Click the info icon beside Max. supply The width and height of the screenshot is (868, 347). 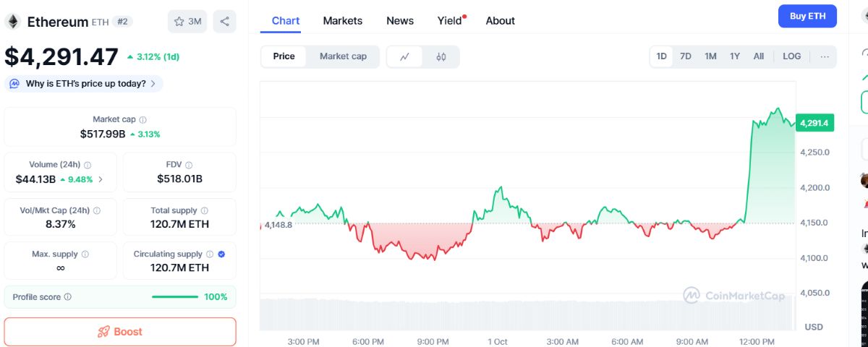click(x=85, y=254)
